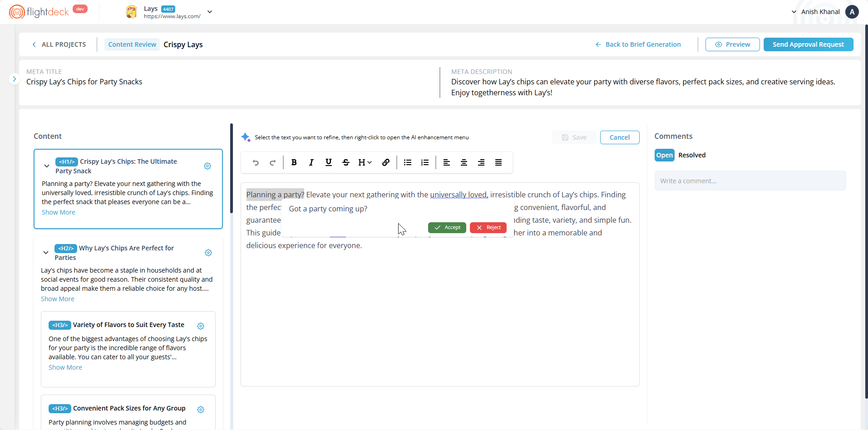Align text to the left
This screenshot has width=868, height=430.
pyautogui.click(x=447, y=162)
